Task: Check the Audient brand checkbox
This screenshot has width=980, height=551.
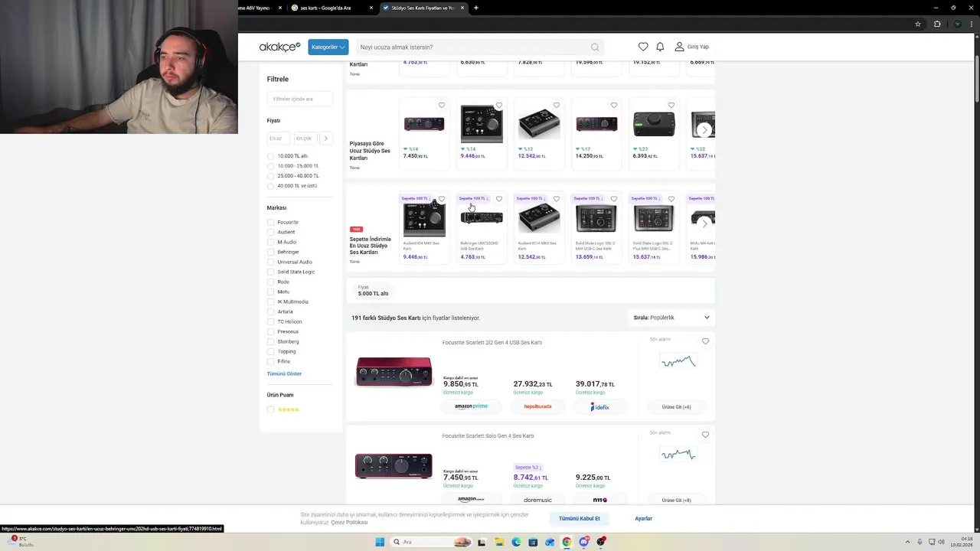Action: pyautogui.click(x=270, y=232)
